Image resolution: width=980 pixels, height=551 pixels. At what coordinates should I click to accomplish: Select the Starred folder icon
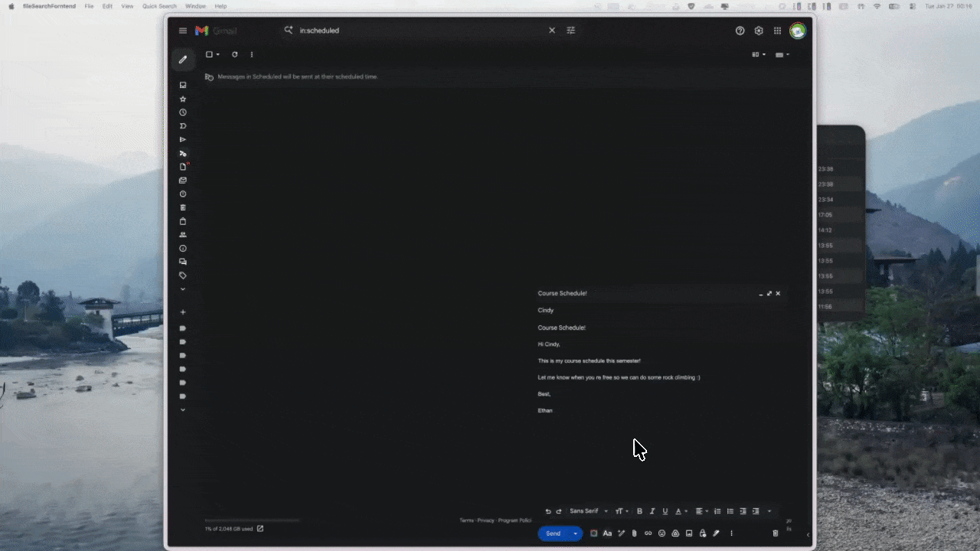click(x=182, y=99)
